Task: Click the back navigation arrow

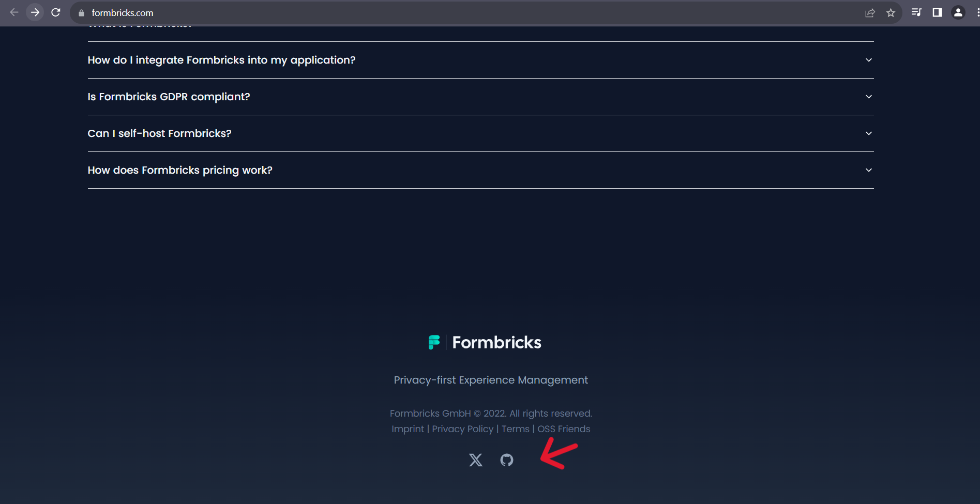Action: (14, 12)
